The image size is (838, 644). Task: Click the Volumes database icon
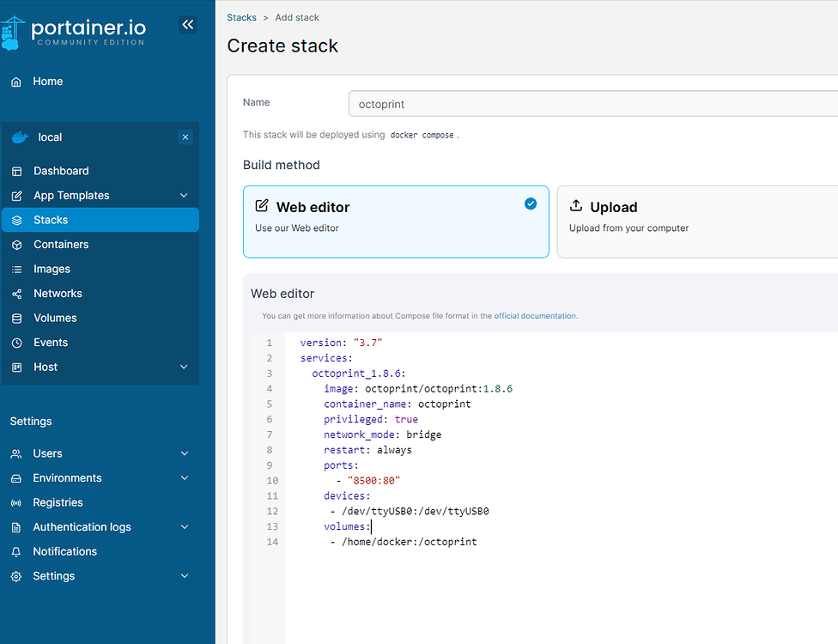point(16,318)
